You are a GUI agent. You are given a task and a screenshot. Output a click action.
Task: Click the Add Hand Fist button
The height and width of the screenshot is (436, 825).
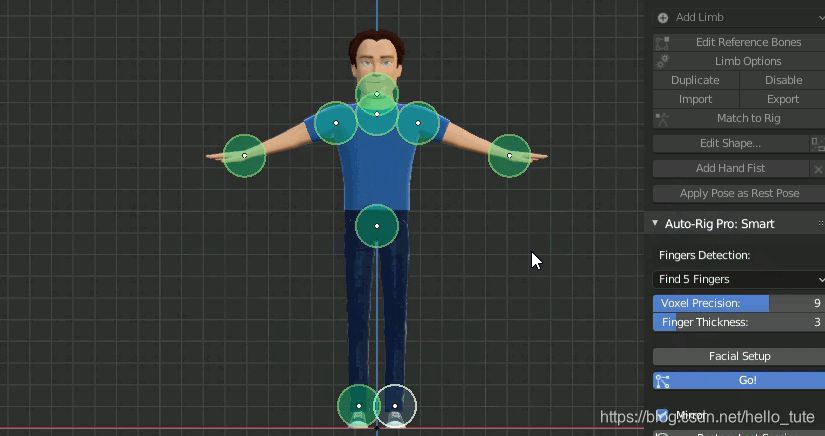click(730, 168)
